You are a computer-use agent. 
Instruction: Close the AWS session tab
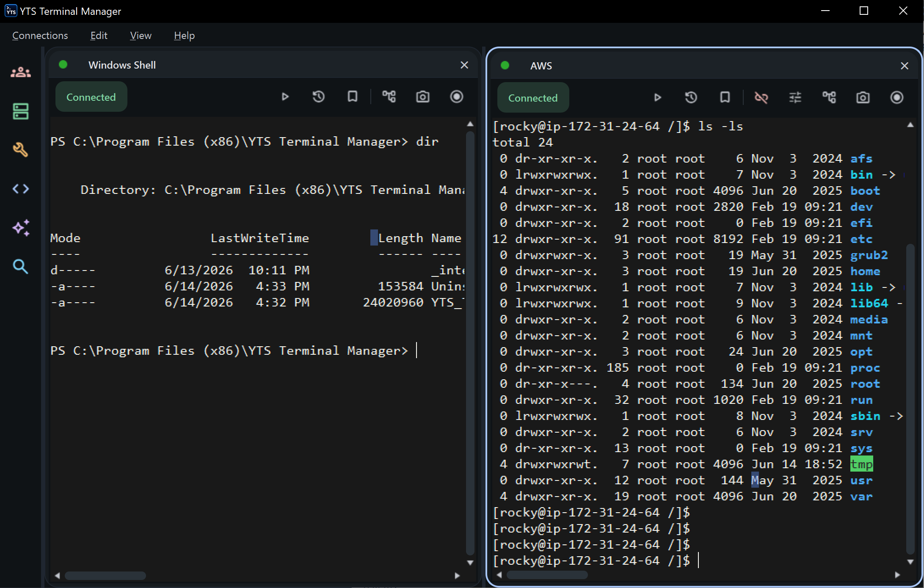[905, 66]
